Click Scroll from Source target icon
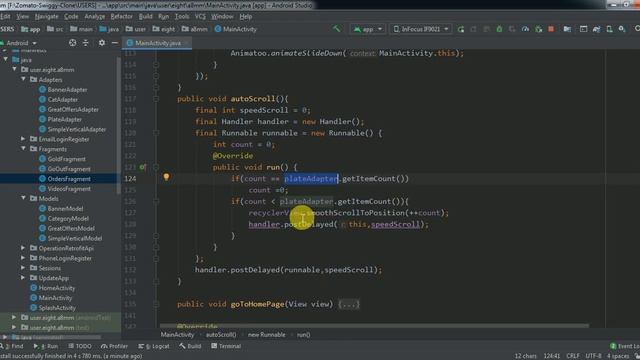Screen dimensions: 640x360 [x=72, y=43]
